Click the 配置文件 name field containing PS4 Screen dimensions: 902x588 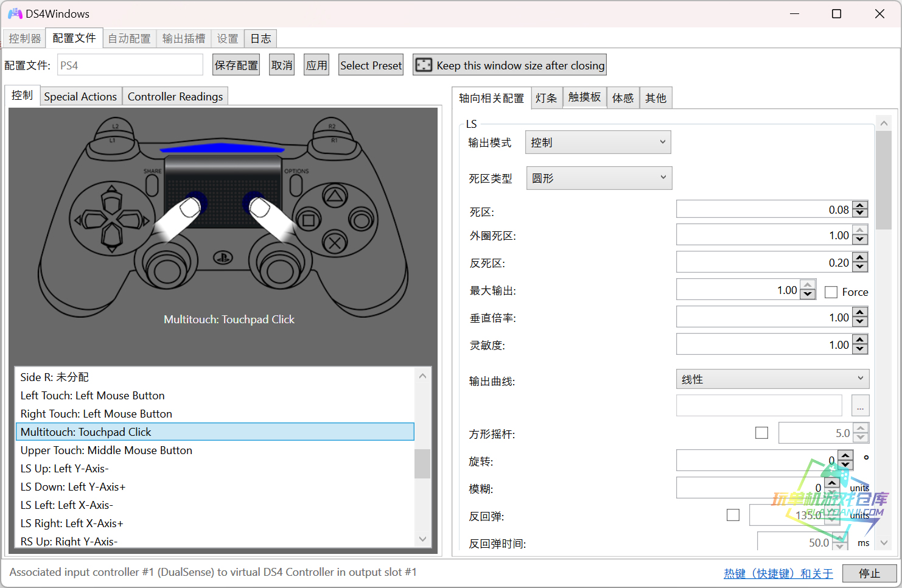tap(130, 65)
